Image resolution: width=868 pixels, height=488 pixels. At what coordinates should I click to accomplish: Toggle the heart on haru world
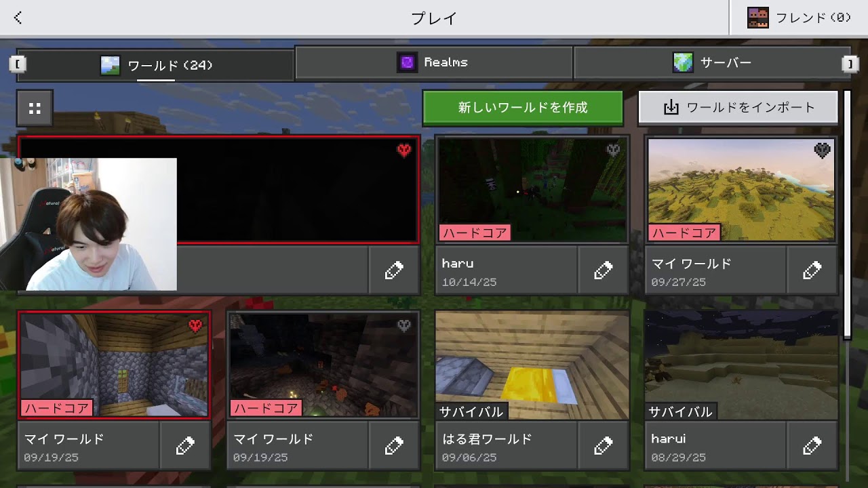[x=613, y=150]
